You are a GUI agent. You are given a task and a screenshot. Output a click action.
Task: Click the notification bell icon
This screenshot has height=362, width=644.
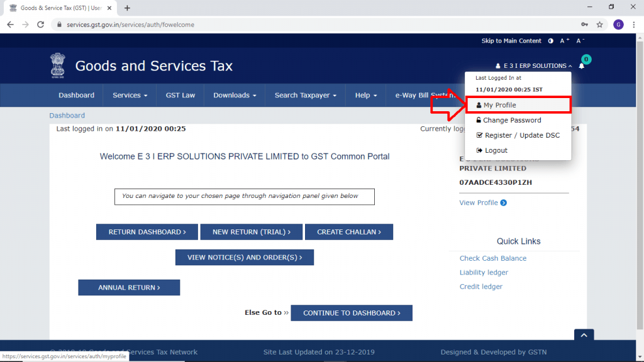581,65
